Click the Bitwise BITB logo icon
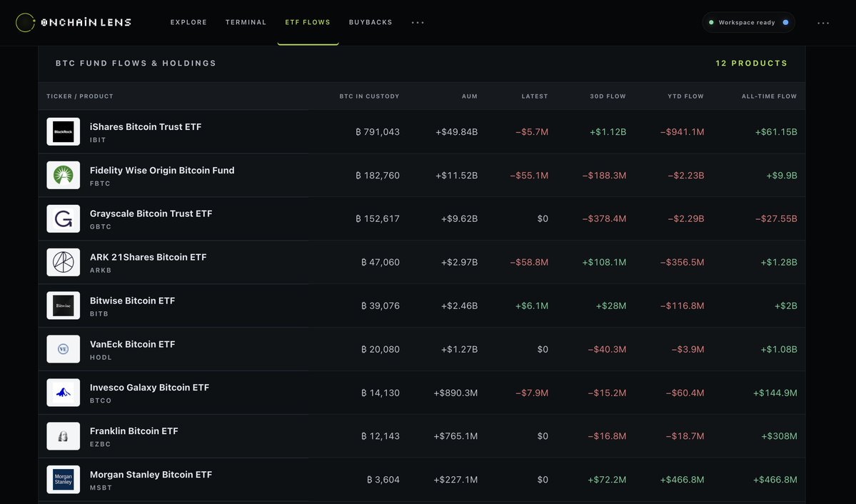 tap(64, 306)
